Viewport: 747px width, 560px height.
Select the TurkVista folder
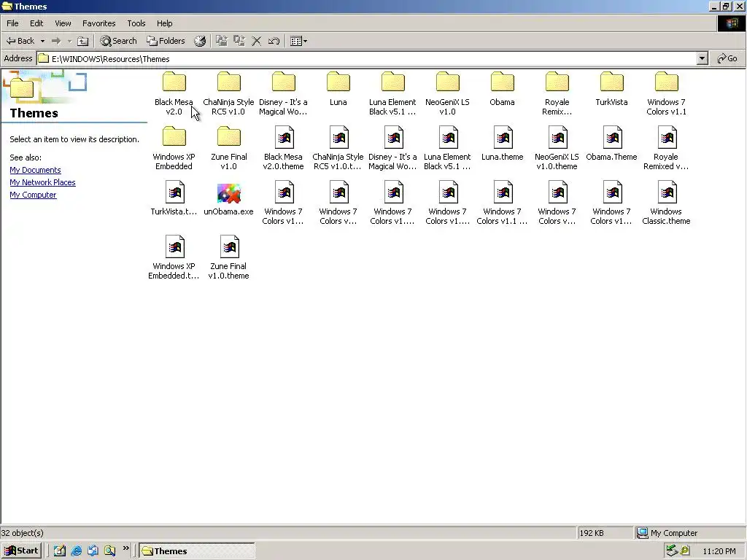point(612,89)
